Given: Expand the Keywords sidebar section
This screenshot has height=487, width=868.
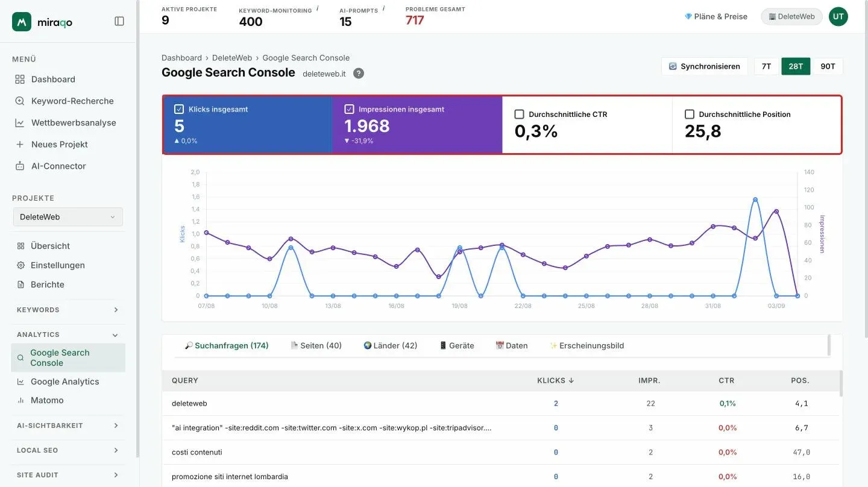Looking at the screenshot, I should click(68, 310).
